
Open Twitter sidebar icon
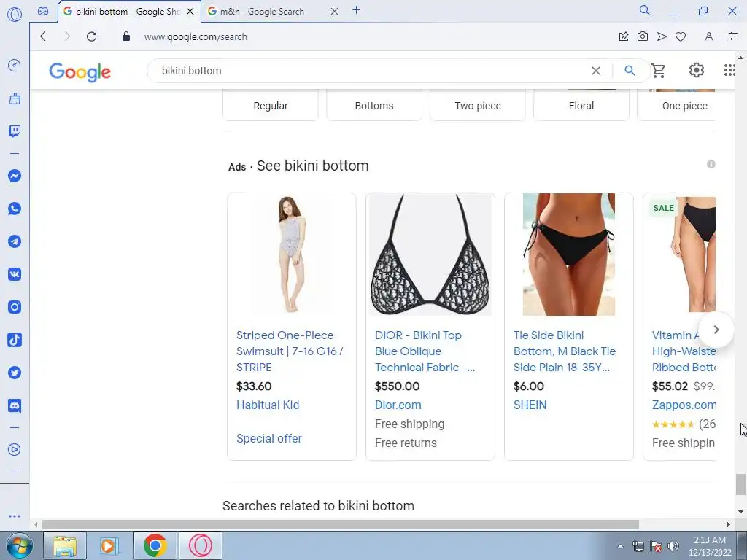(x=15, y=373)
